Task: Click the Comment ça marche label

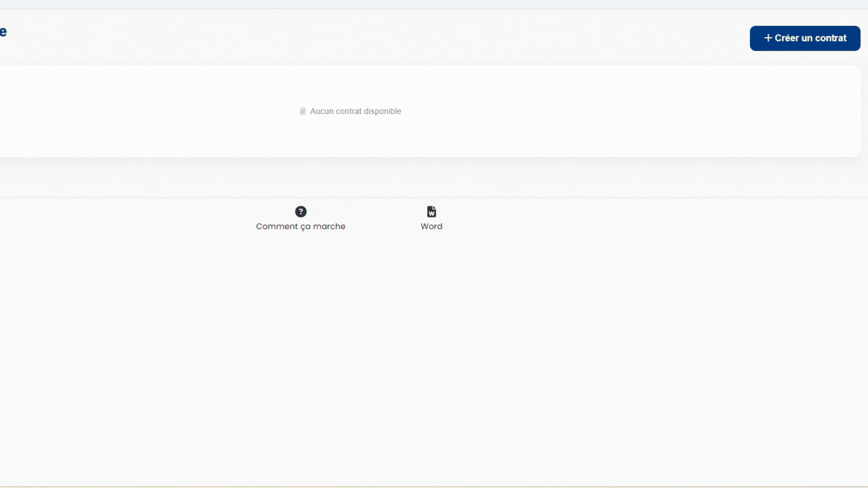Action: point(301,226)
